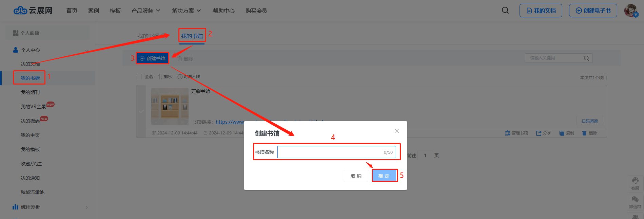This screenshot has width=644, height=219.
Task: Close the 创建书馆 dialog with X
Action: click(397, 131)
